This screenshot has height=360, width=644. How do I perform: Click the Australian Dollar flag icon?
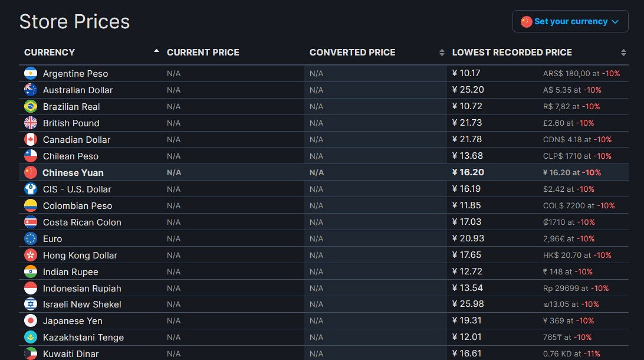click(x=31, y=90)
